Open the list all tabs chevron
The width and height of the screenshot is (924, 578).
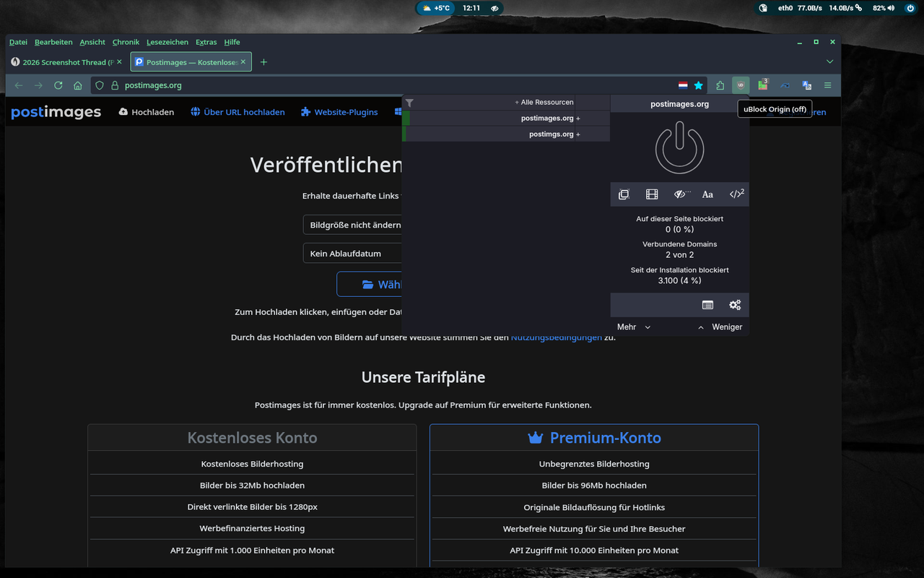(x=830, y=62)
